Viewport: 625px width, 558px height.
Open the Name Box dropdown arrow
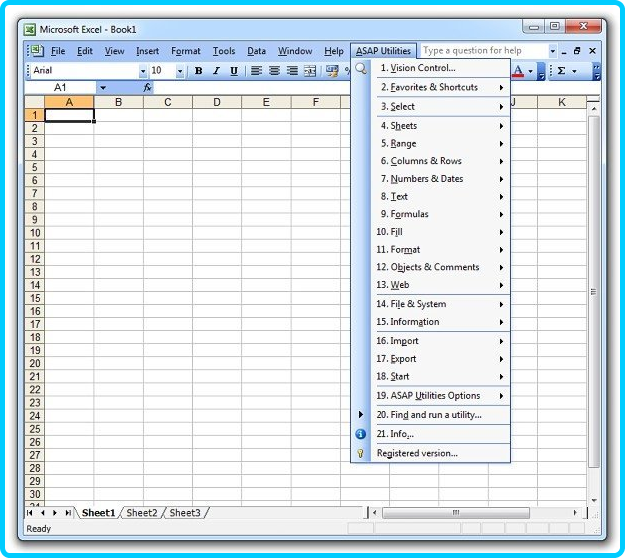tap(103, 87)
